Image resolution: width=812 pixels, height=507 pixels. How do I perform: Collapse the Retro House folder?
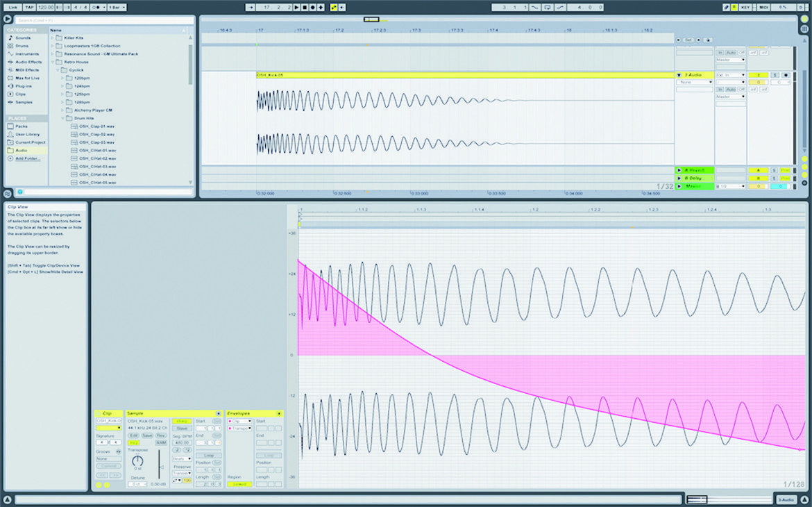(52, 63)
